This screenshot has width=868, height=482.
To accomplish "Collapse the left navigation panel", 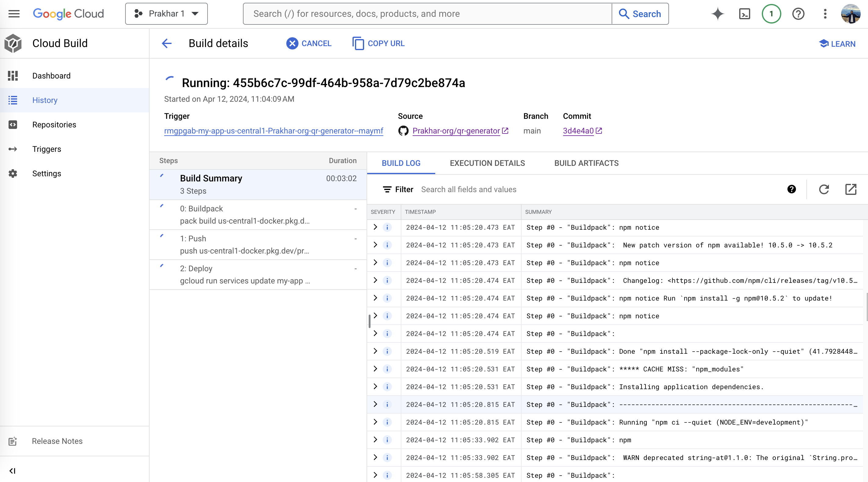I will (13, 471).
